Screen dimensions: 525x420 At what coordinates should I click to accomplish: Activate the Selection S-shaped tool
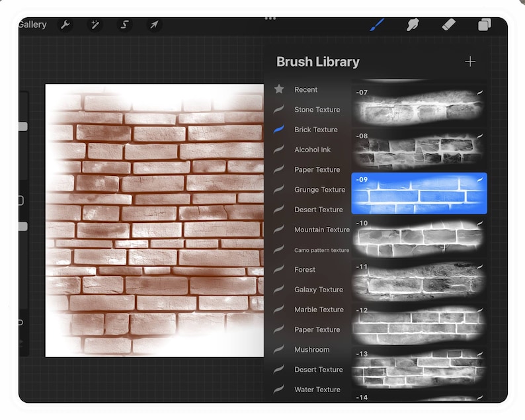[x=124, y=24]
